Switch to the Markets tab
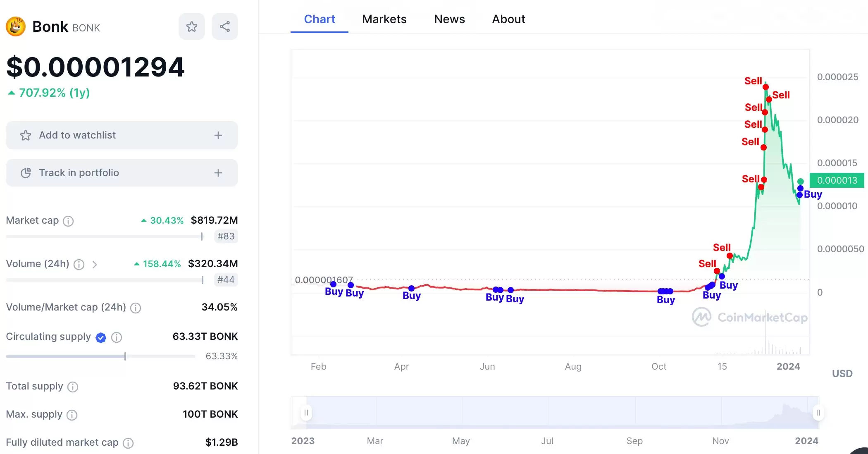868x454 pixels. (x=384, y=19)
